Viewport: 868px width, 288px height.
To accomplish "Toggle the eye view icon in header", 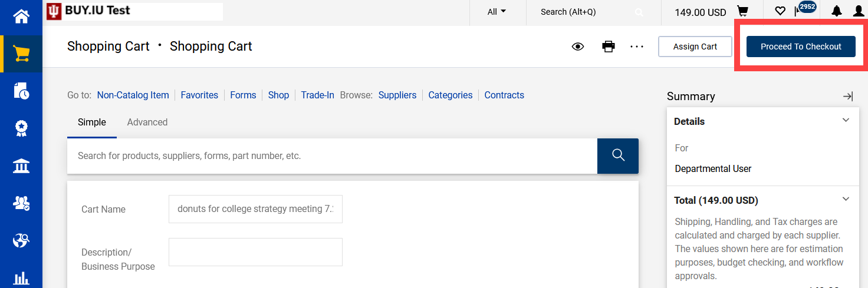I will [x=578, y=47].
